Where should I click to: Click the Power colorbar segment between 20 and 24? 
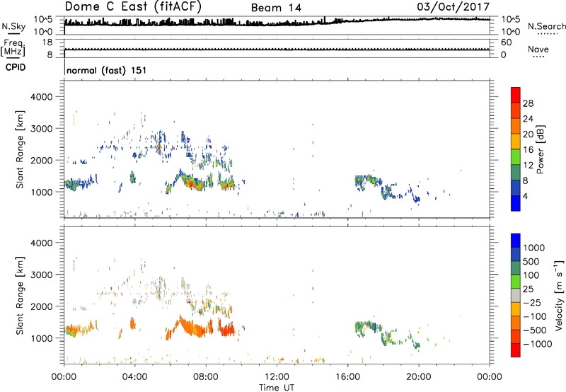pyautogui.click(x=516, y=126)
